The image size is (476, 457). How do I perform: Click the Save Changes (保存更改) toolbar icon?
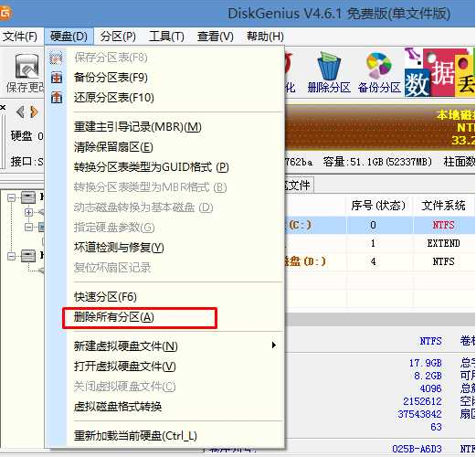[x=26, y=72]
